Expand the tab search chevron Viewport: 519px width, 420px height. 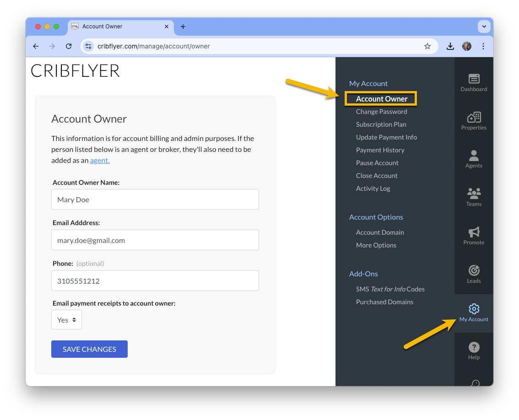point(484,27)
